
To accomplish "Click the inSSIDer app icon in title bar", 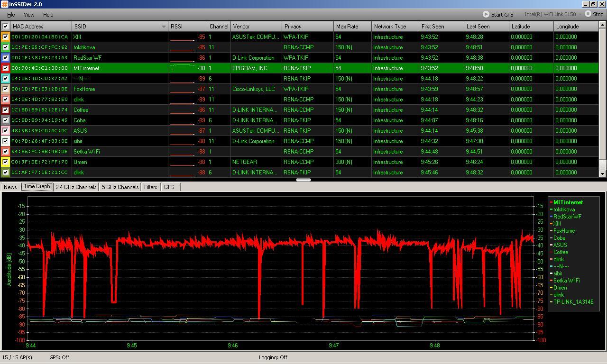I will (4, 4).
